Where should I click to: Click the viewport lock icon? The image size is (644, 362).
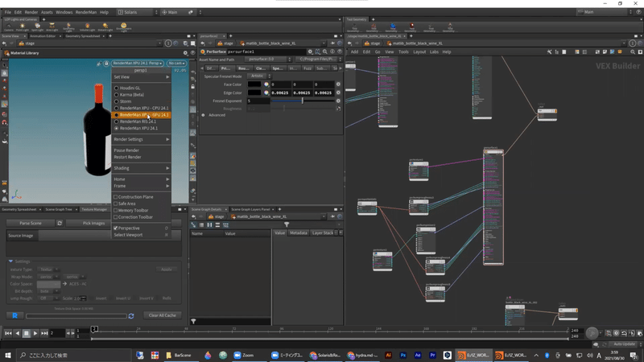(x=105, y=63)
